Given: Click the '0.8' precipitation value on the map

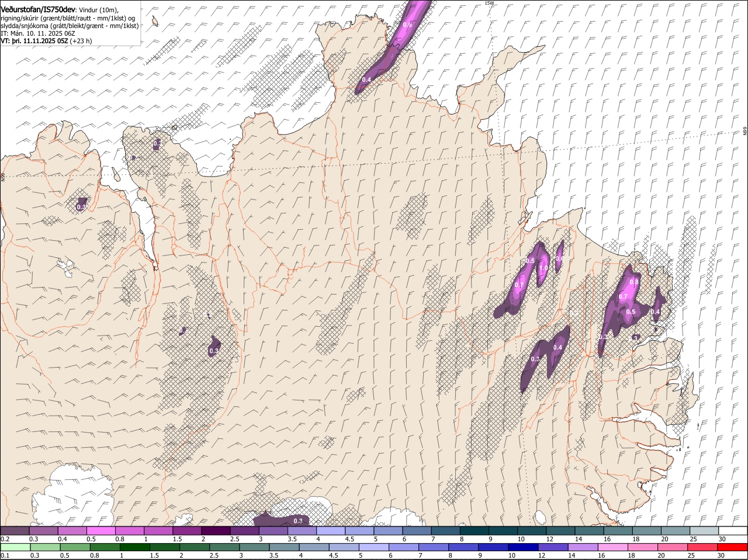Looking at the screenshot, I should [x=634, y=282].
